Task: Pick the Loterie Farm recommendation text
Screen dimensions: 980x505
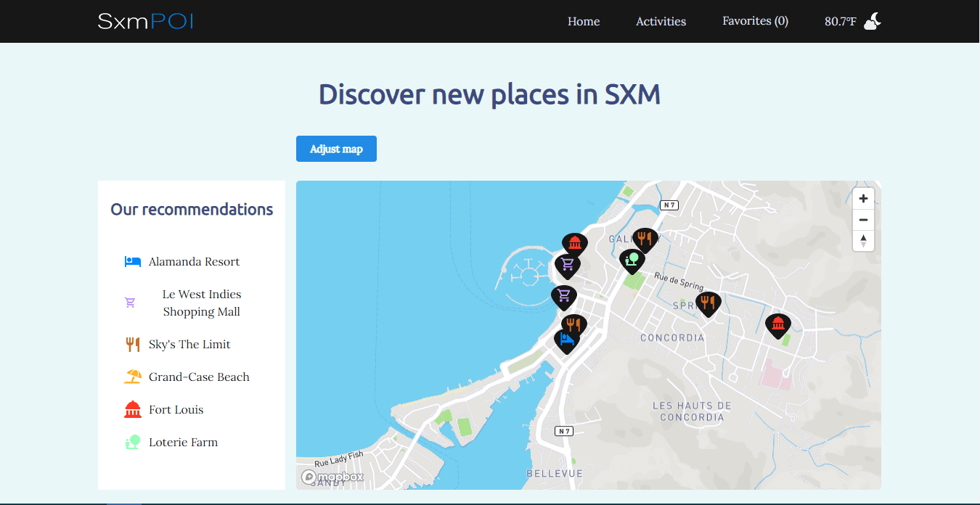Action: coord(183,443)
